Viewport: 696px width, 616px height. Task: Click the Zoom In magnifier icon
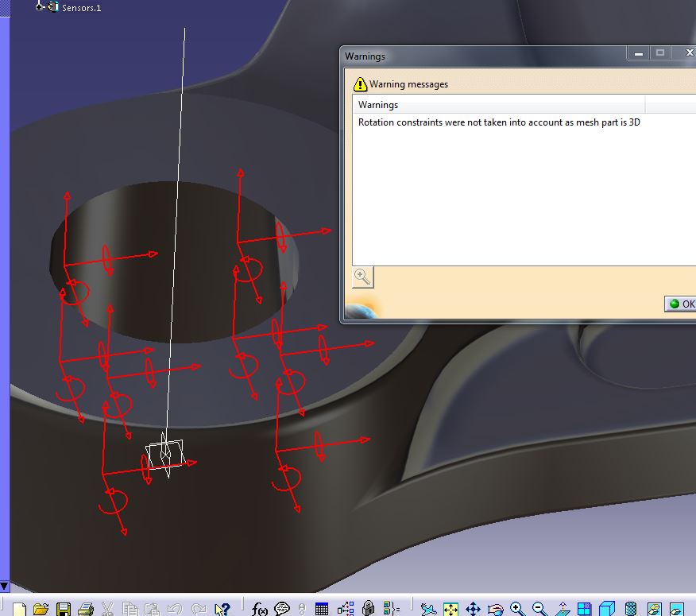coord(517,609)
